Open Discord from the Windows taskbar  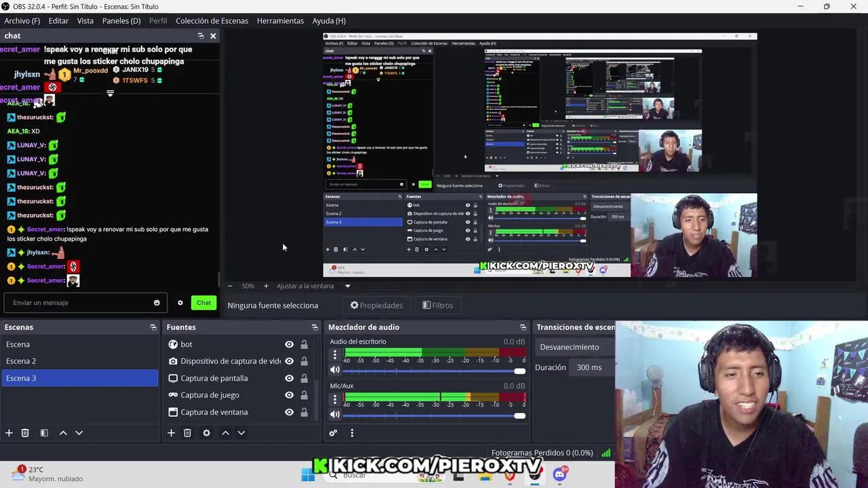pyautogui.click(x=559, y=475)
